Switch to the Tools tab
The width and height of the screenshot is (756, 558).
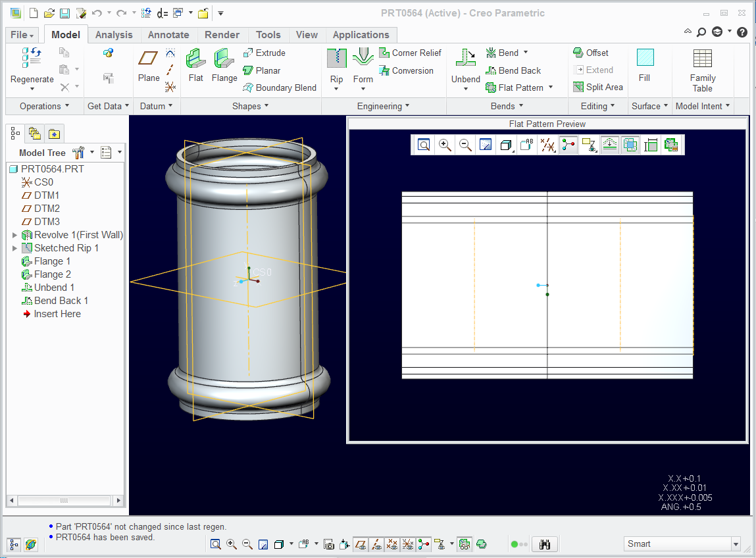tap(268, 35)
